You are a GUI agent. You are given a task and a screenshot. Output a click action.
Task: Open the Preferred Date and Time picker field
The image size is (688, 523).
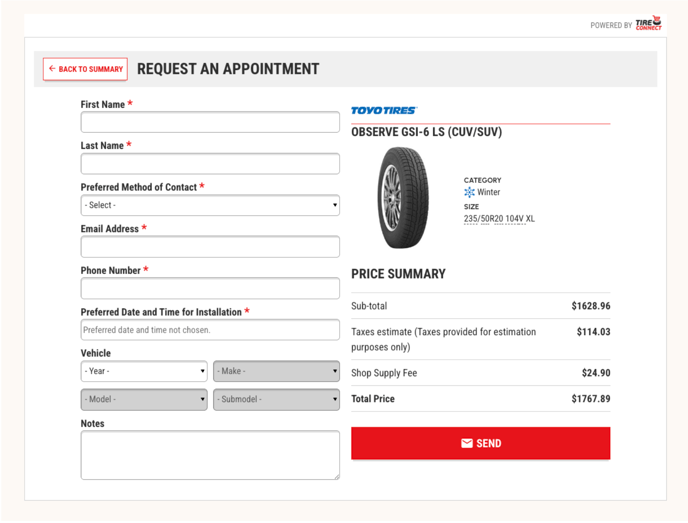click(210, 330)
